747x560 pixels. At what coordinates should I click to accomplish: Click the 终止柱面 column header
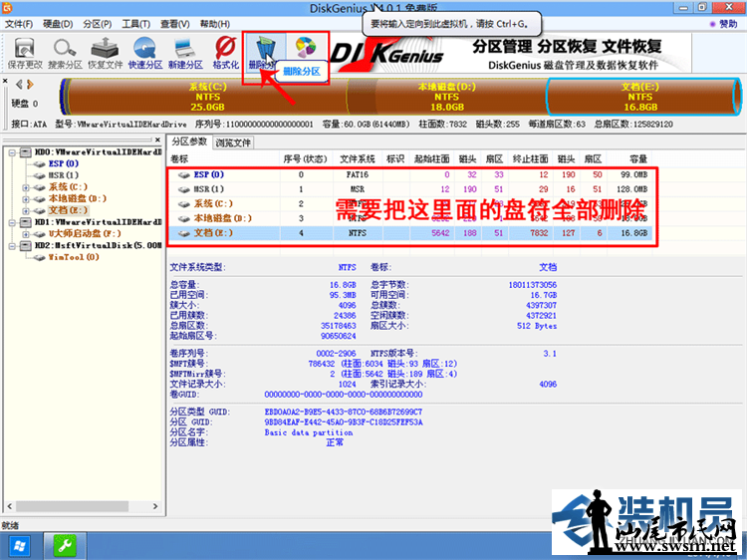tap(530, 158)
